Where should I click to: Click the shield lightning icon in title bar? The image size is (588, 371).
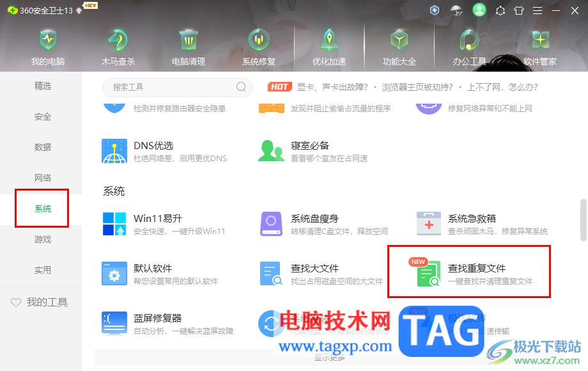point(435,10)
